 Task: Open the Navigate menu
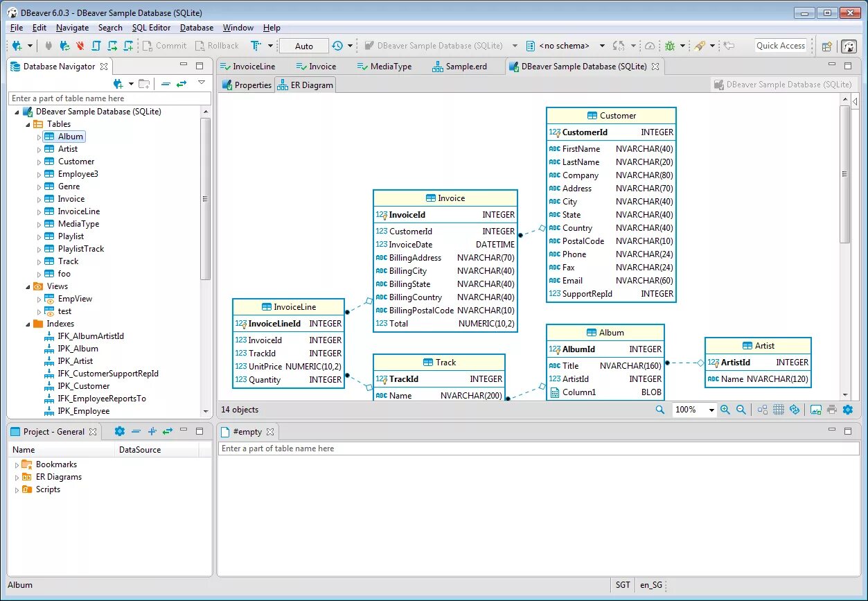(x=72, y=28)
